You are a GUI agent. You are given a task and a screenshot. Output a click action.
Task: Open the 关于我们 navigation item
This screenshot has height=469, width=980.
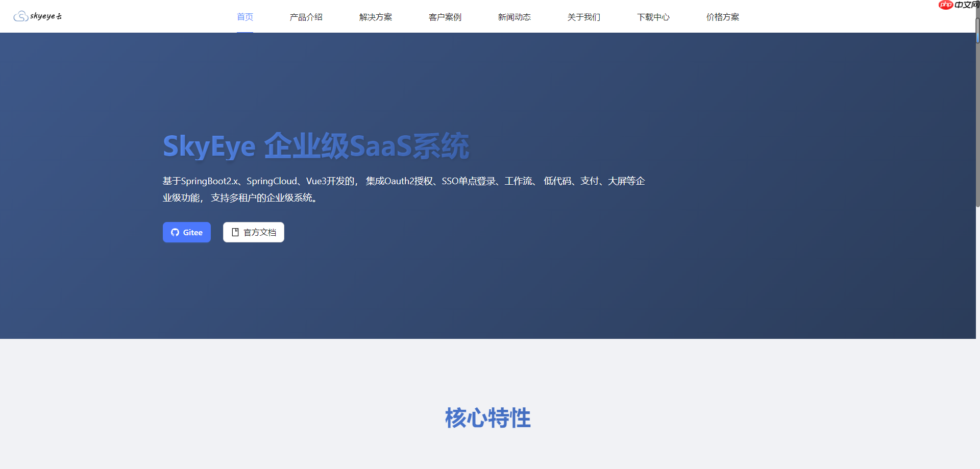(x=583, y=17)
